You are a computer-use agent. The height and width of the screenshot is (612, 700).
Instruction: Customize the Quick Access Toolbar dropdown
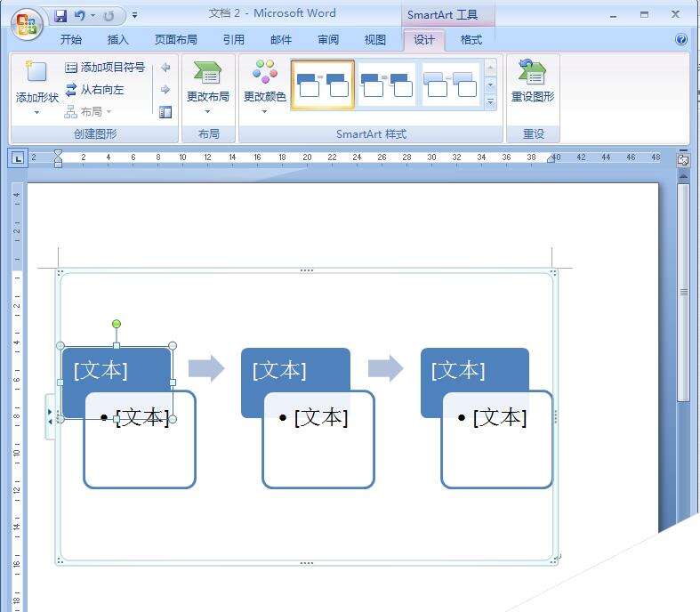click(x=135, y=16)
